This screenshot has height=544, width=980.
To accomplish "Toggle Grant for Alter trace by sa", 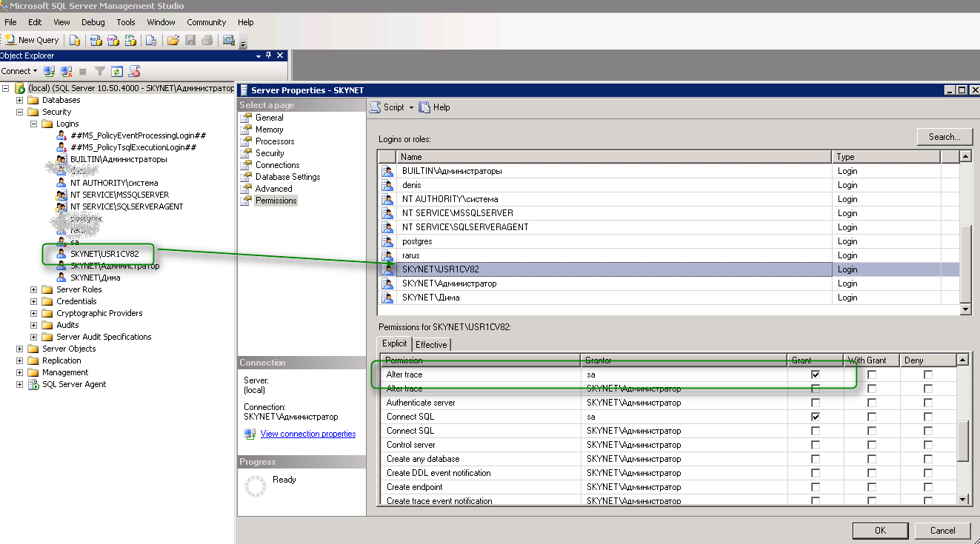I will (816, 375).
